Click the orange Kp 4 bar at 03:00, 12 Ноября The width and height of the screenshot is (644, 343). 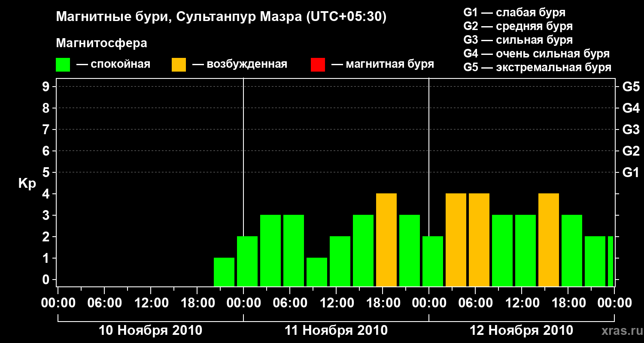click(456, 240)
